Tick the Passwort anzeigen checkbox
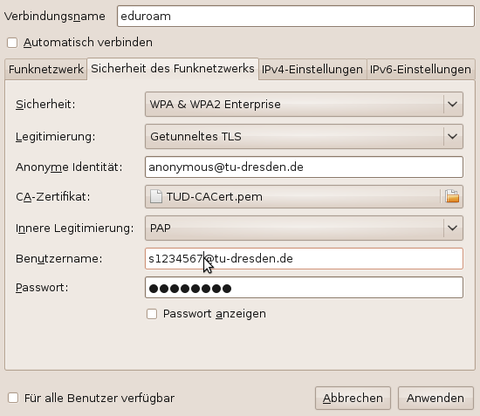The image size is (480, 416). 152,314
